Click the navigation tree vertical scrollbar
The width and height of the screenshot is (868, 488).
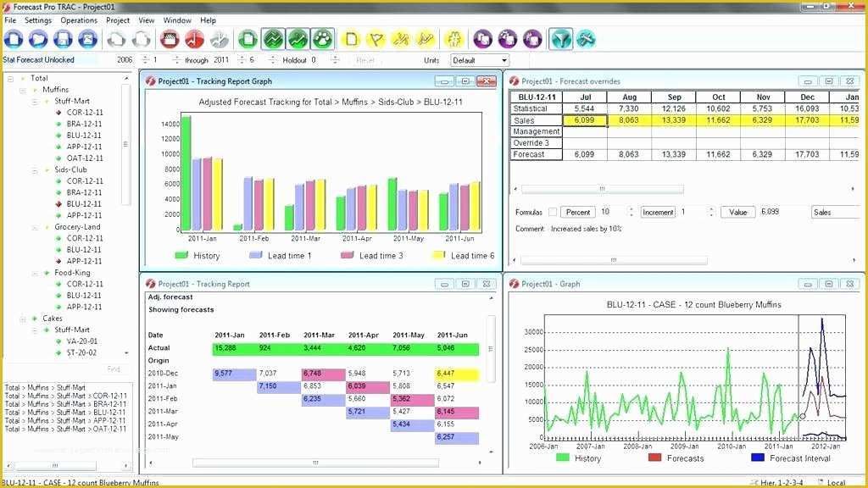click(125, 144)
